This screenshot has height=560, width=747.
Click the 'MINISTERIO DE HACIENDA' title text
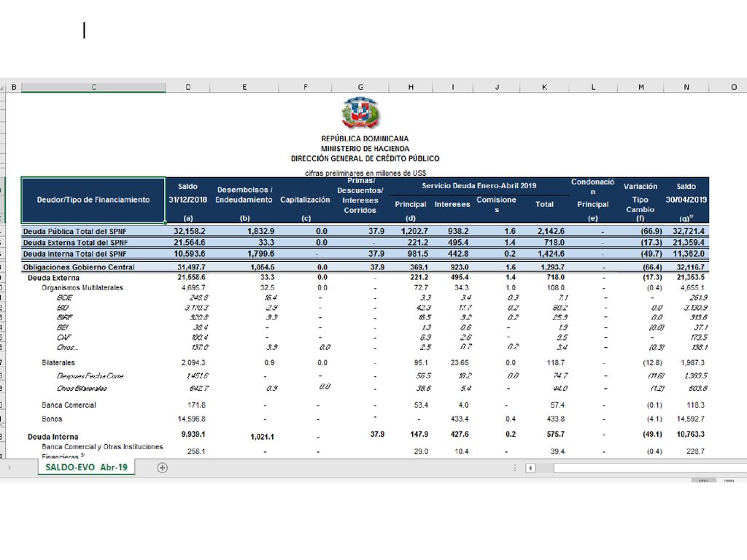pos(365,149)
